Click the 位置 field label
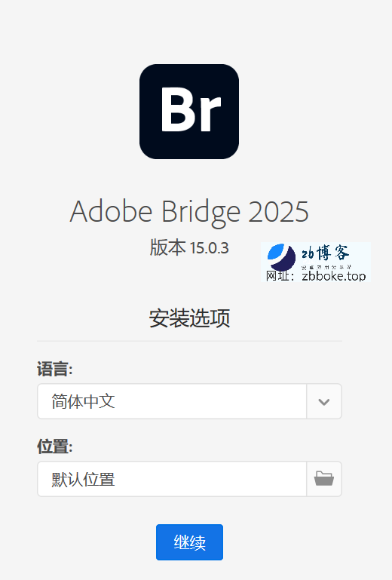Screen dimensions: 392x580 (55, 447)
